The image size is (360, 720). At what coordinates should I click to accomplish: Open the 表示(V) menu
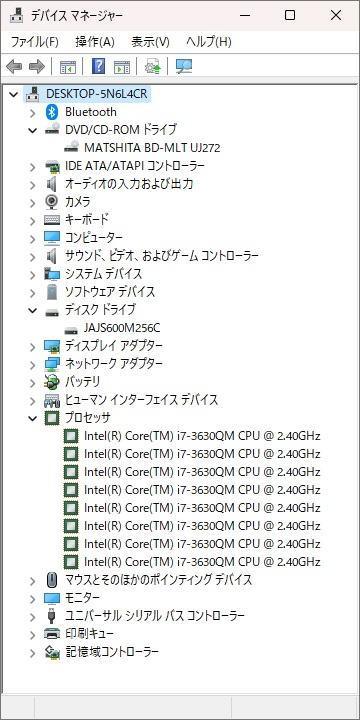tap(150, 42)
